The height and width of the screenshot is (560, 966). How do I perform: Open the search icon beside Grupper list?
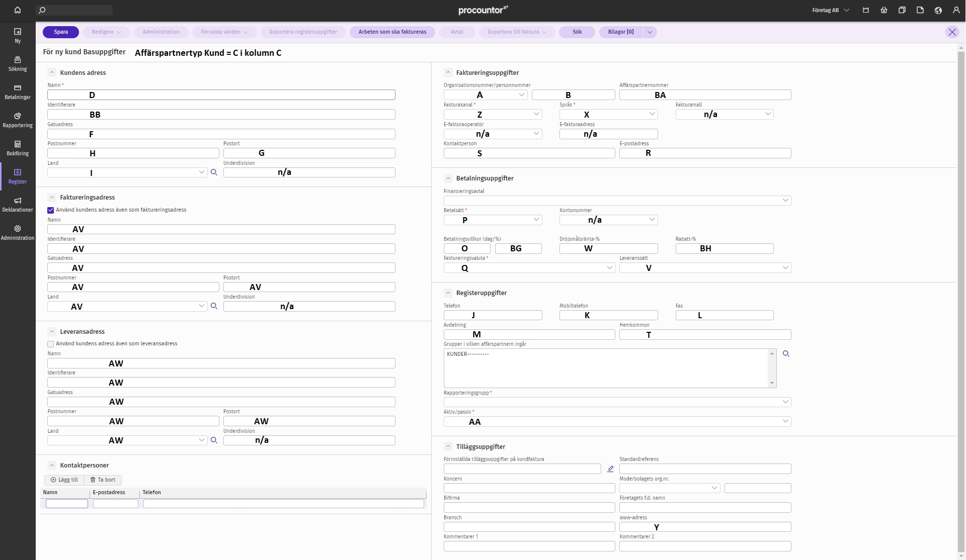786,354
